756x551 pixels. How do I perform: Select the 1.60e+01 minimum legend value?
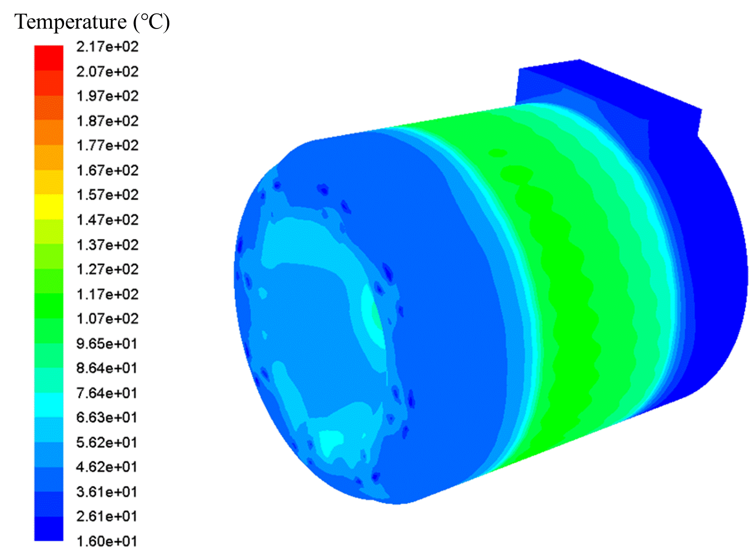tap(107, 541)
